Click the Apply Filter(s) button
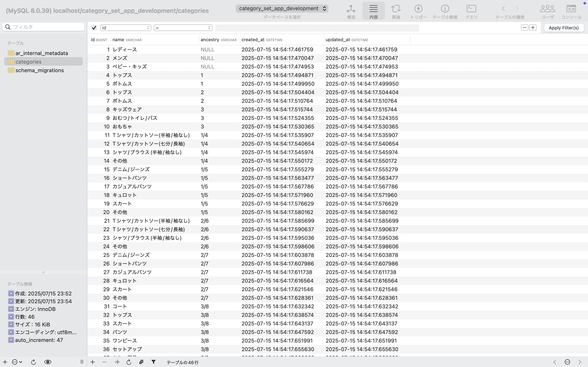 (563, 28)
